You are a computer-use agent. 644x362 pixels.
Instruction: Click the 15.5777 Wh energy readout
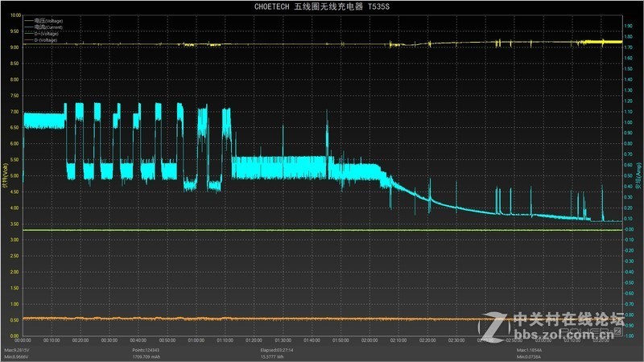(x=272, y=356)
